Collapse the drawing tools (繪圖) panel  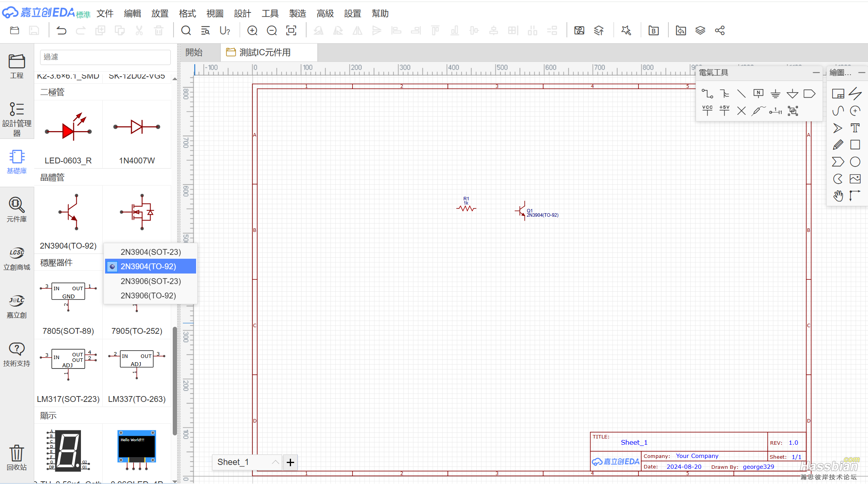pyautogui.click(x=861, y=73)
